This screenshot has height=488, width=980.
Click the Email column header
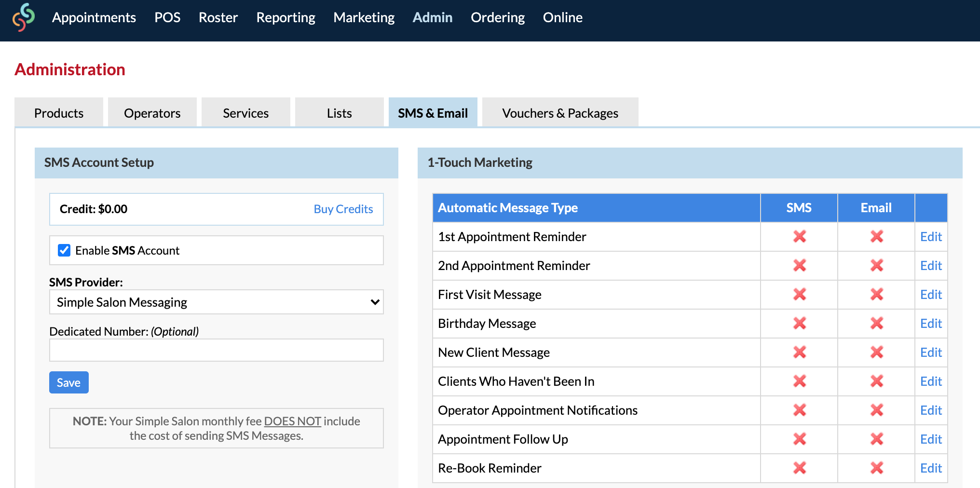click(876, 208)
